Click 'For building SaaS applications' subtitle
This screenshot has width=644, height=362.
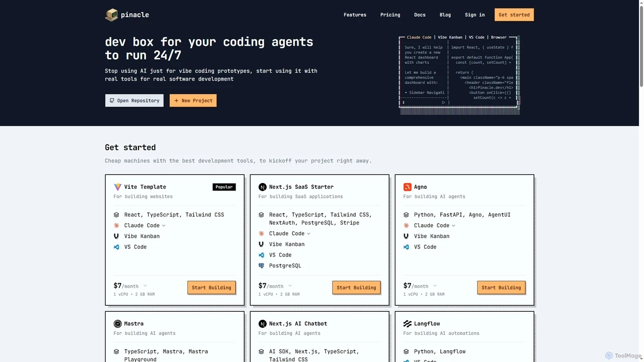pos(301,197)
